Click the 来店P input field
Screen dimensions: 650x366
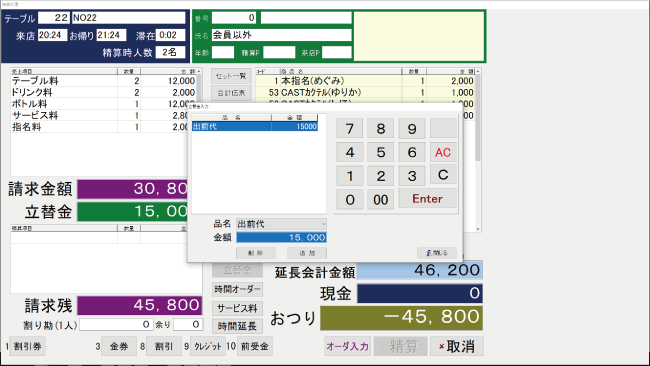point(337,53)
